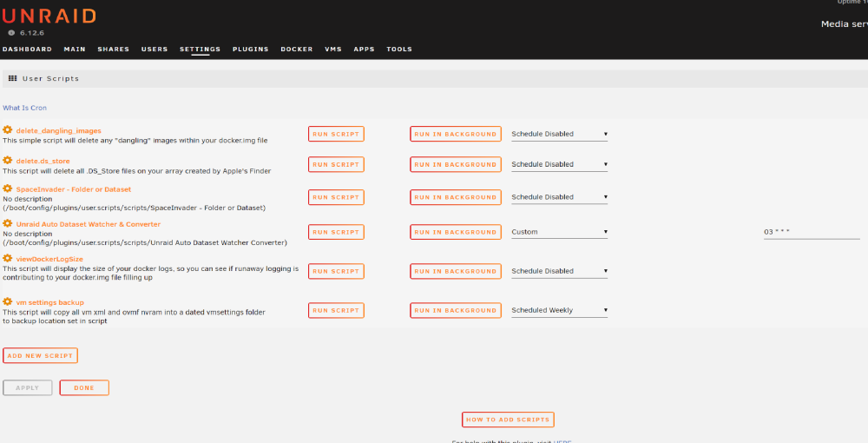Run Script for Unraid Auto Dataset Watcher
The width and height of the screenshot is (868, 443).
click(336, 232)
